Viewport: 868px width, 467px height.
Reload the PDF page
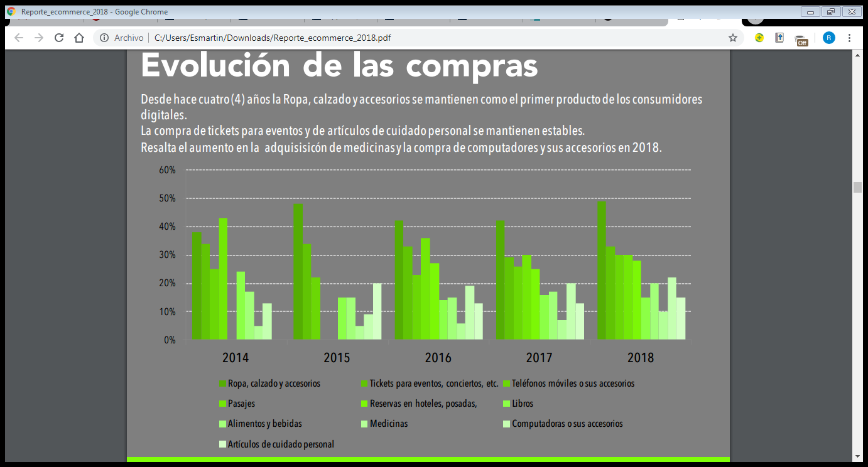pos(59,38)
